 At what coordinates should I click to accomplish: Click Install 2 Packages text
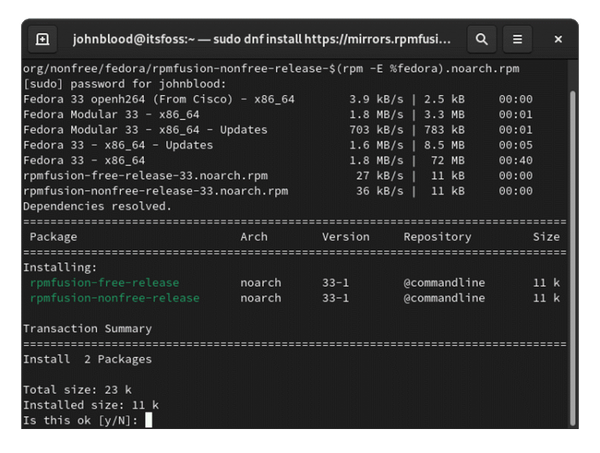click(88, 359)
